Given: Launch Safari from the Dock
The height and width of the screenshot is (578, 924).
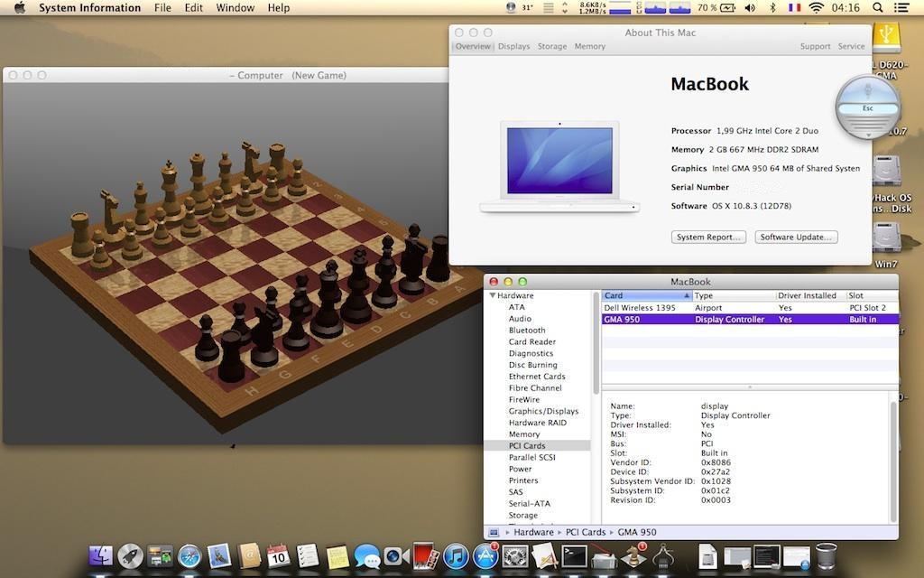Looking at the screenshot, I should point(189,556).
